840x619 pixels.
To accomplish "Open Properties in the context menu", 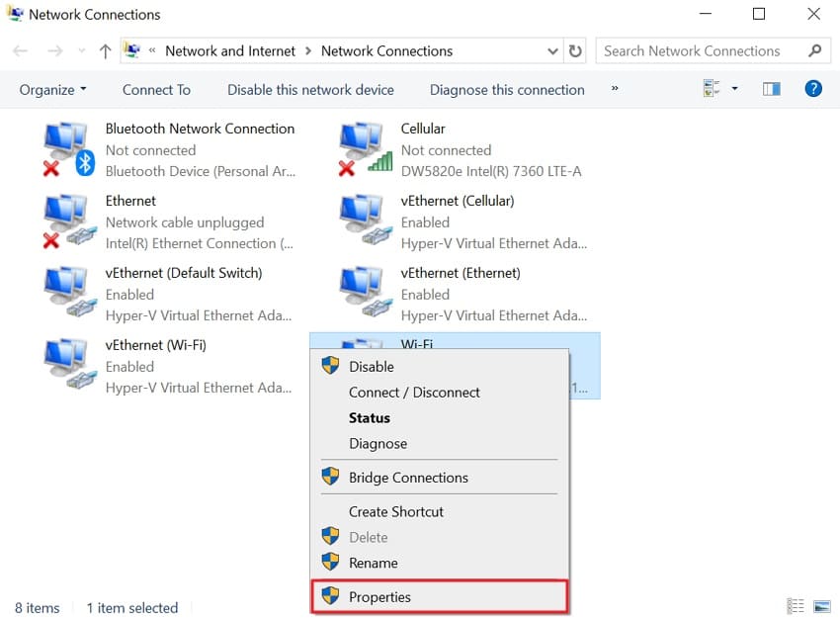I will [x=439, y=596].
